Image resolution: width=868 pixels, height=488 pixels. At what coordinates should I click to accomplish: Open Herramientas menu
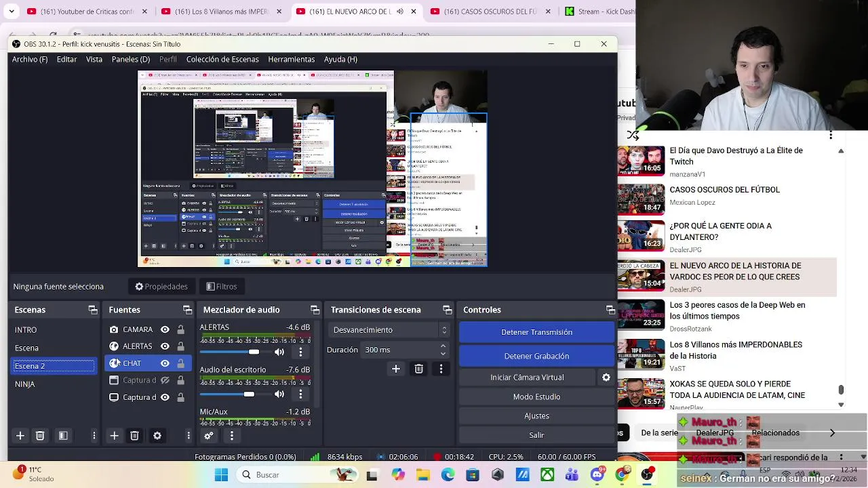point(292,59)
